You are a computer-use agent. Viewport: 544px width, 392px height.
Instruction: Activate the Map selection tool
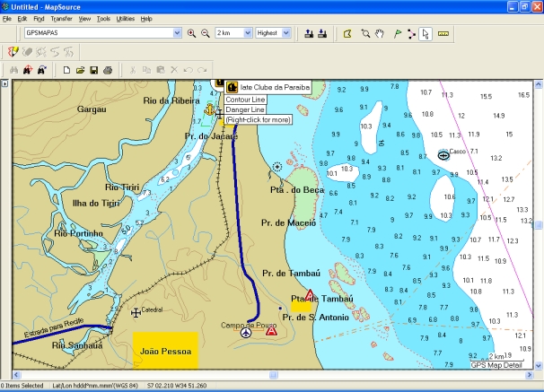[347, 33]
